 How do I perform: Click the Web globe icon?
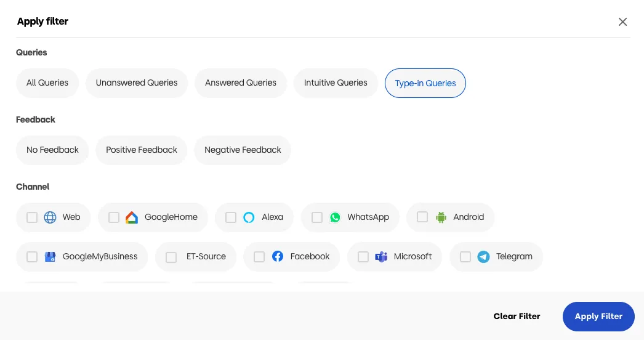50,217
